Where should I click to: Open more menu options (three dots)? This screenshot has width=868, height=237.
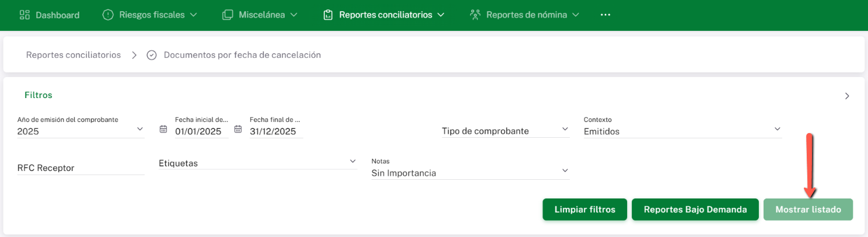point(605,15)
